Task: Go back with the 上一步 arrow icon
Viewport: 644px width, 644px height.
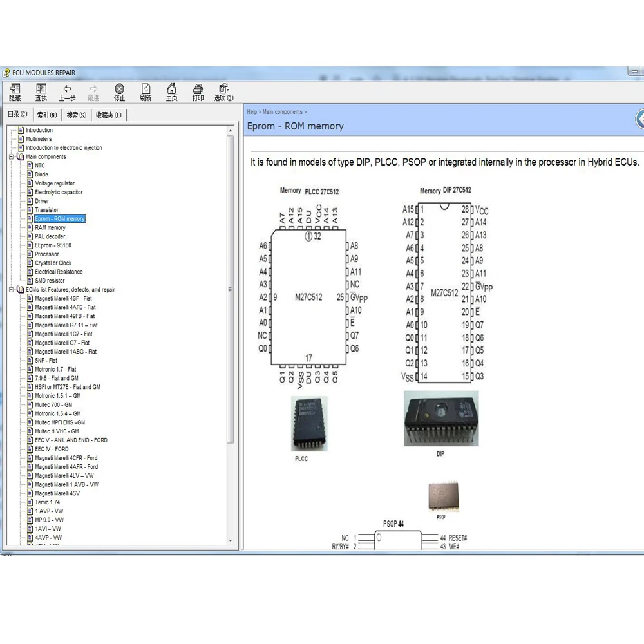Action: click(x=67, y=92)
